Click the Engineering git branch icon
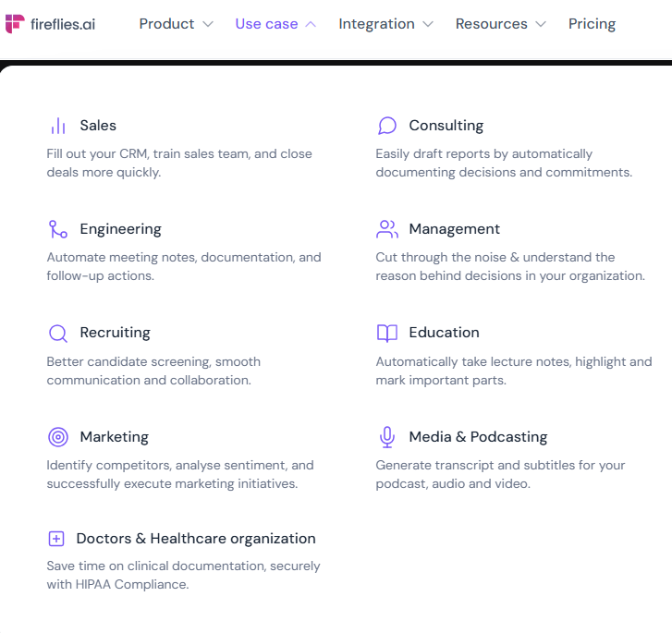 [58, 229]
